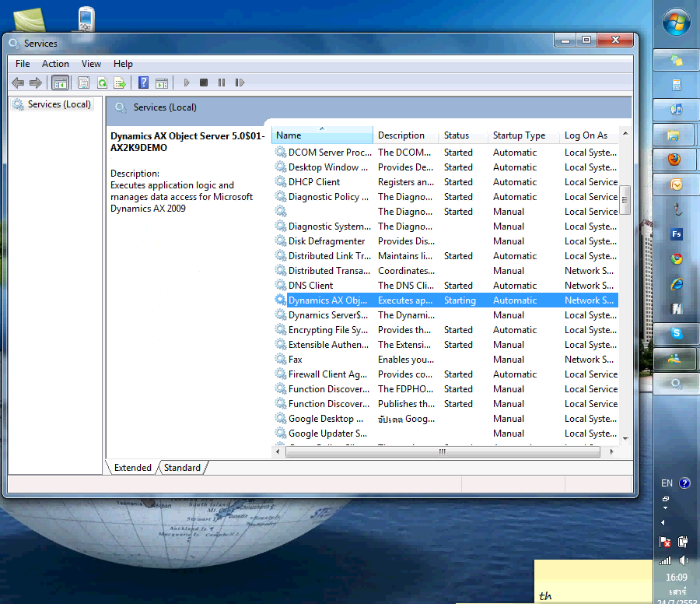
Task: Switch to the Standard tab
Action: click(x=181, y=468)
